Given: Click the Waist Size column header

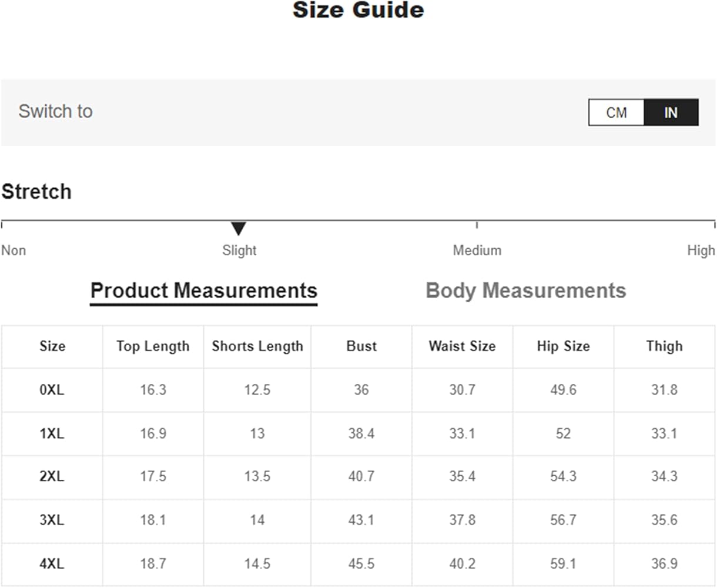Looking at the screenshot, I should pos(462,346).
